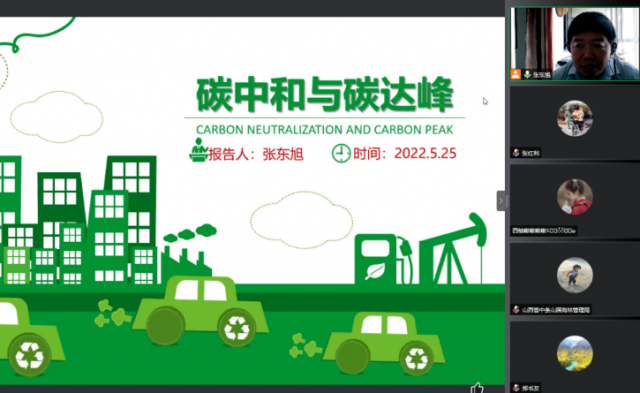640x393 pixels.
Task: Click the 山西省中条山国有林管理局 name label
Action: click(x=556, y=310)
